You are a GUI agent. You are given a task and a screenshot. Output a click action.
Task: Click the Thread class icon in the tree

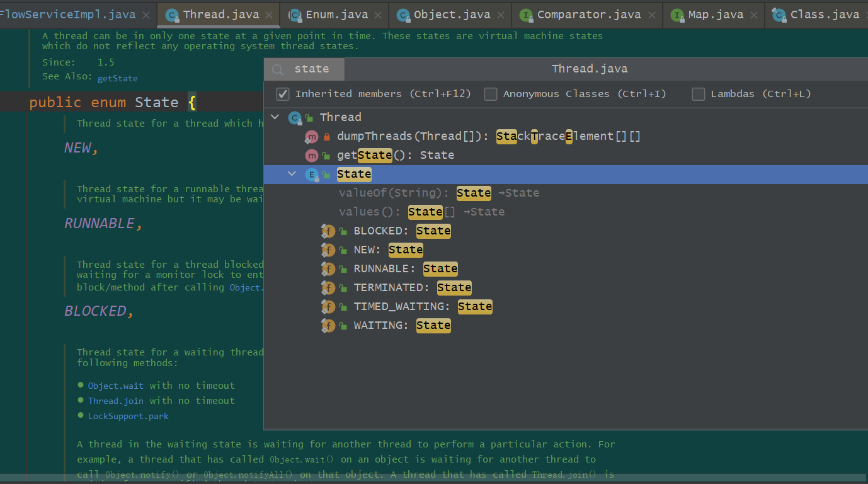coord(295,118)
